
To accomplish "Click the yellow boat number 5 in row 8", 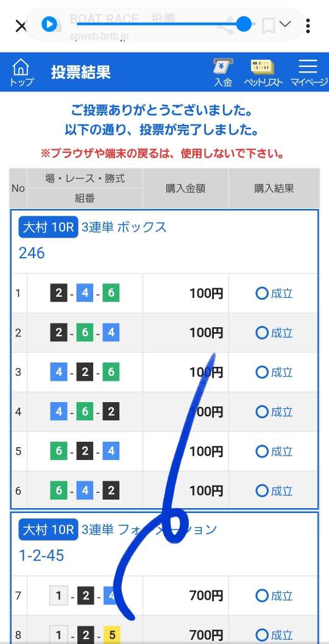I will click(111, 635).
